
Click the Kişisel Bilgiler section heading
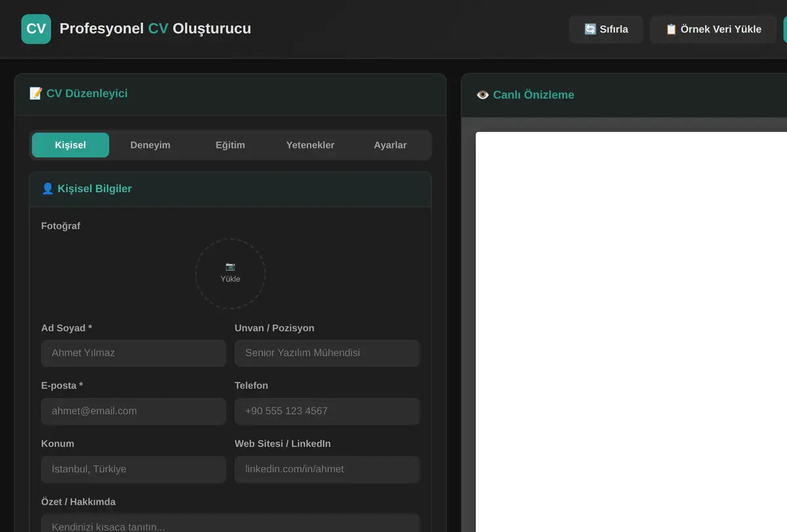(87, 189)
